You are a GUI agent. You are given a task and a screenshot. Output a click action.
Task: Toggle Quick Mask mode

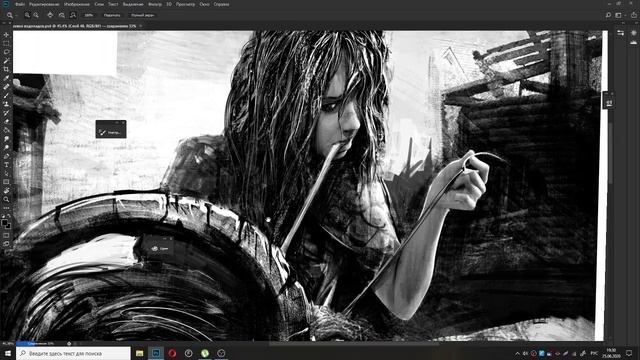(x=6, y=235)
